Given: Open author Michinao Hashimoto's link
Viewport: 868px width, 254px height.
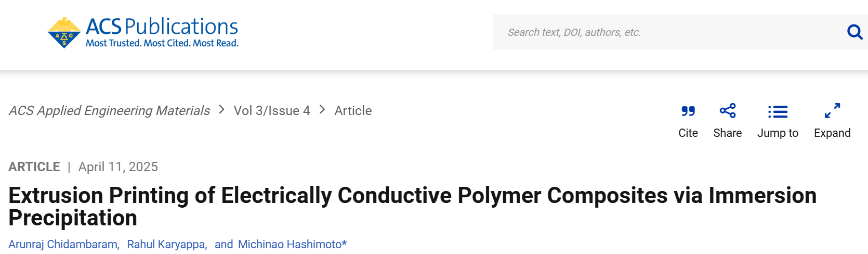Looking at the screenshot, I should pyautogui.click(x=290, y=245).
